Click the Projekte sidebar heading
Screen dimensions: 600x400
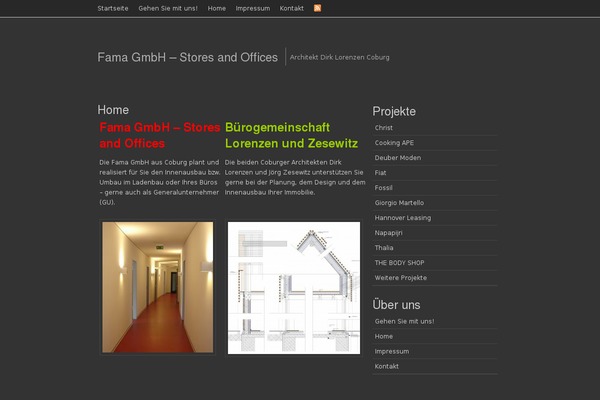tap(394, 111)
